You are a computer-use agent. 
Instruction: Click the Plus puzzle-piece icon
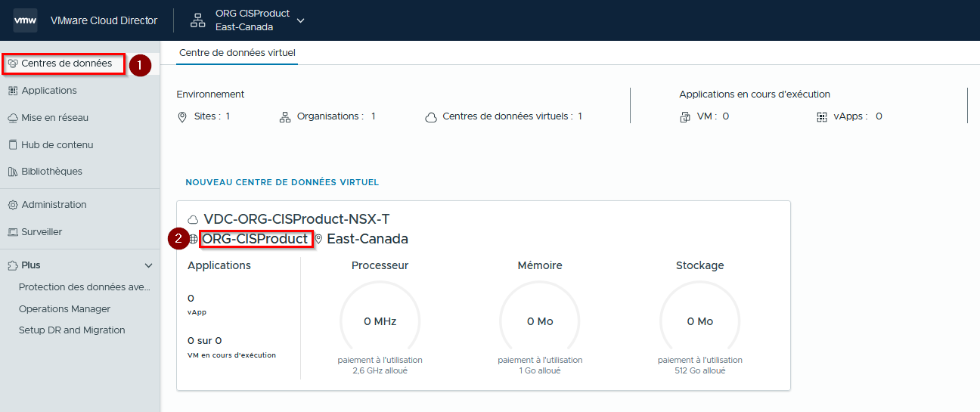(13, 265)
